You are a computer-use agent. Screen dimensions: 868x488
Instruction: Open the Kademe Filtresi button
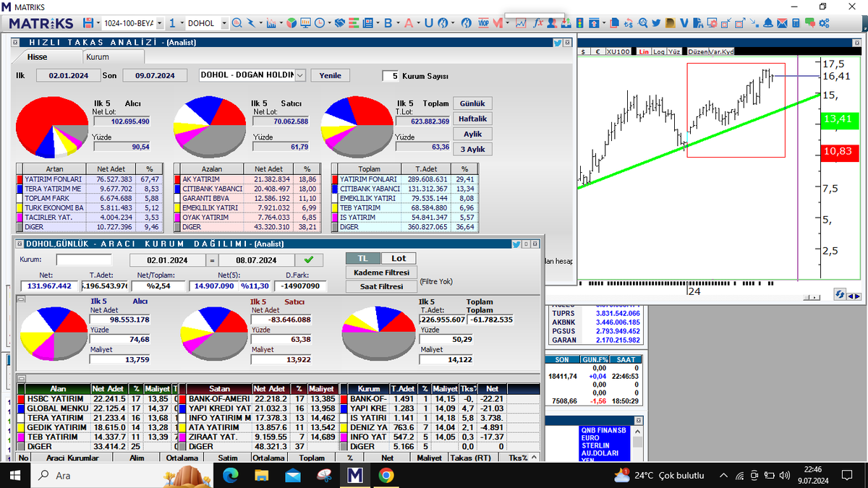click(382, 273)
